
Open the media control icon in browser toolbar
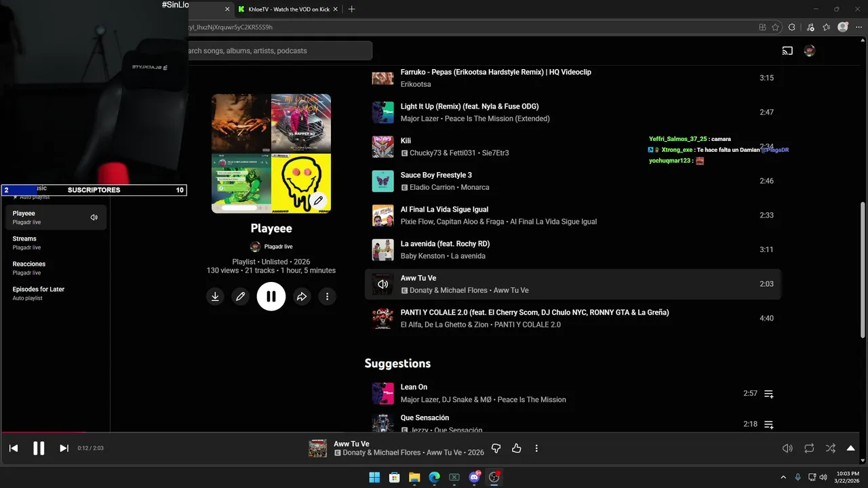coord(810,27)
